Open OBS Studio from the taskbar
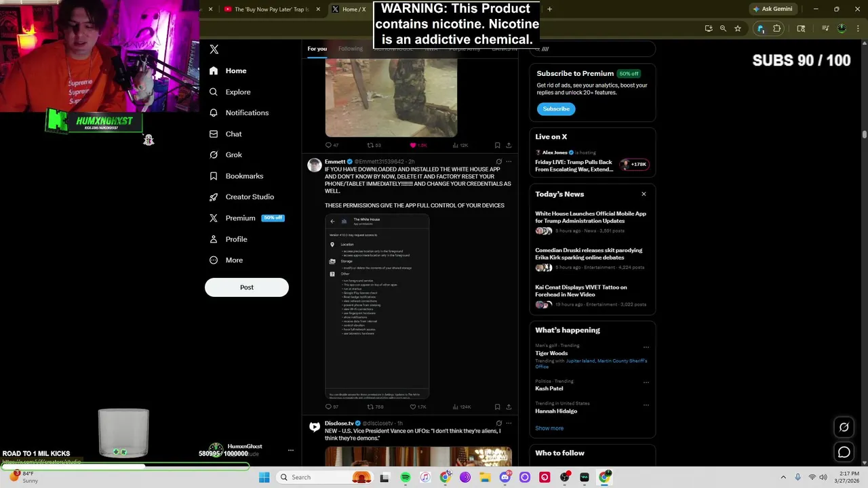Screen dimensions: 868x488 point(565,477)
